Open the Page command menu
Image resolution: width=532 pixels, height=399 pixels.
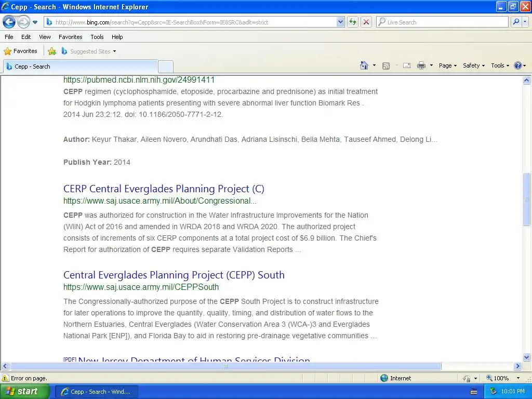click(x=447, y=65)
